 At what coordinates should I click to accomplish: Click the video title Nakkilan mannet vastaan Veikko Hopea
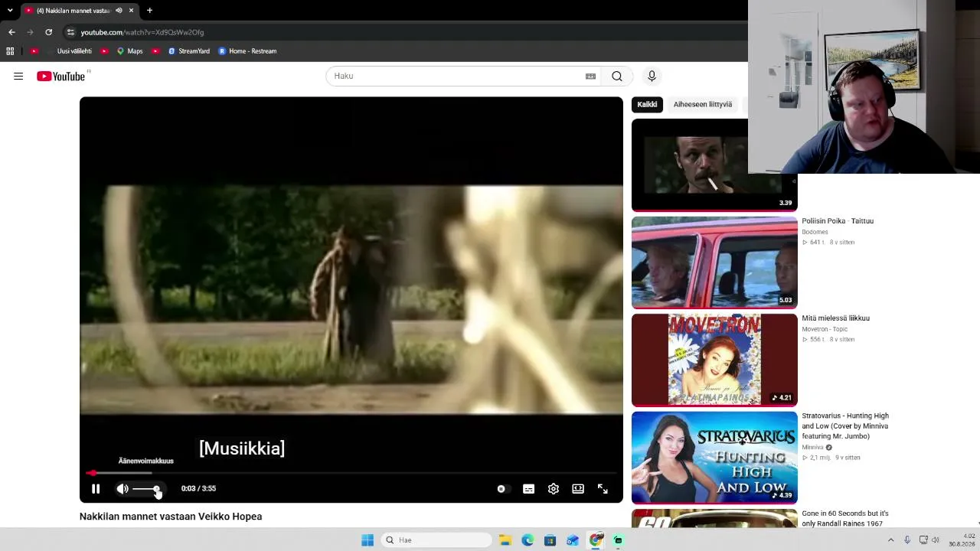tap(171, 517)
